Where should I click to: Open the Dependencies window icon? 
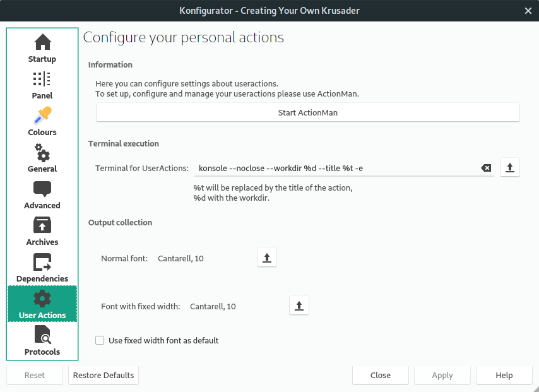point(42,262)
